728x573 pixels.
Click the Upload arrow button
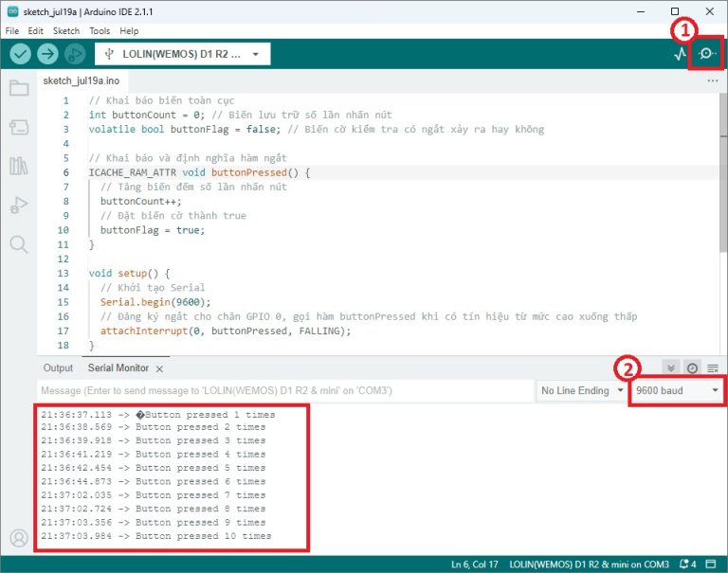(47, 54)
